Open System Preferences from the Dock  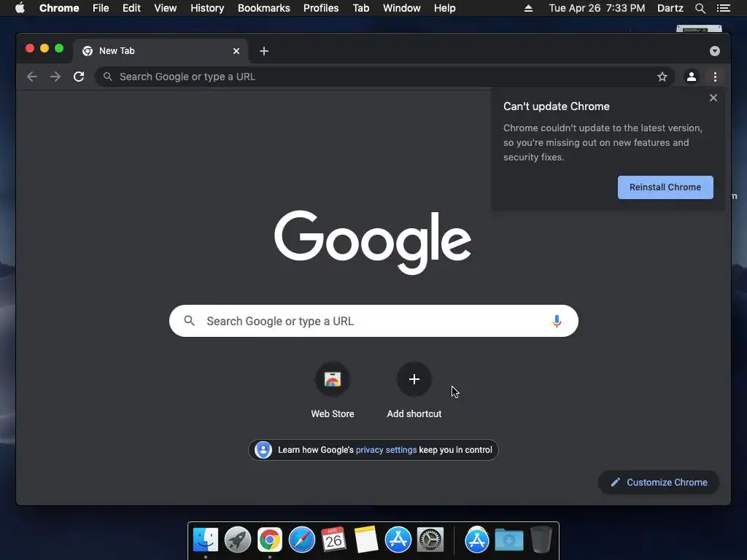pos(430,540)
